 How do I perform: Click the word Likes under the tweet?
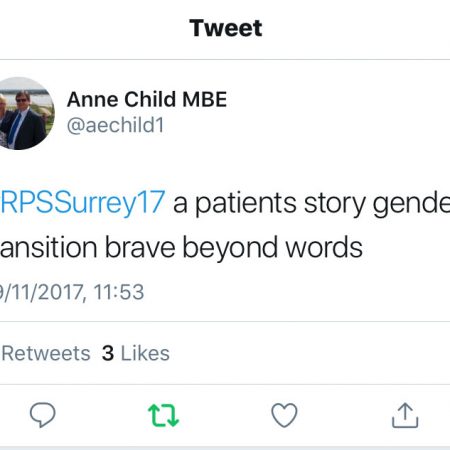[x=145, y=353]
